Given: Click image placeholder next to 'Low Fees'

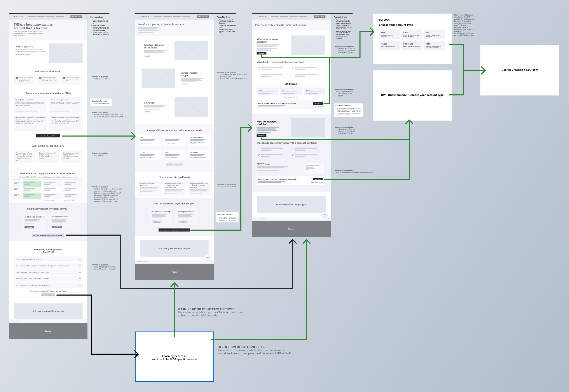Looking at the screenshot, I should pyautogui.click(x=191, y=107).
